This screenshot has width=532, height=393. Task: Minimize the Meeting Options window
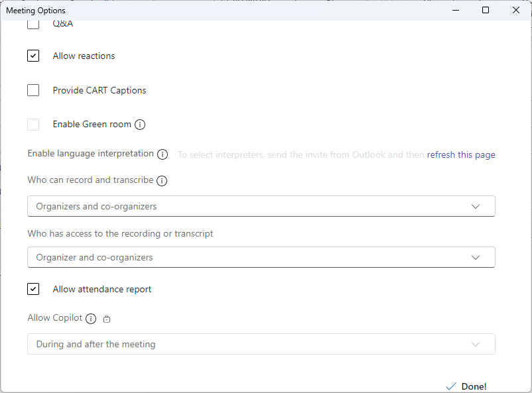[456, 10]
